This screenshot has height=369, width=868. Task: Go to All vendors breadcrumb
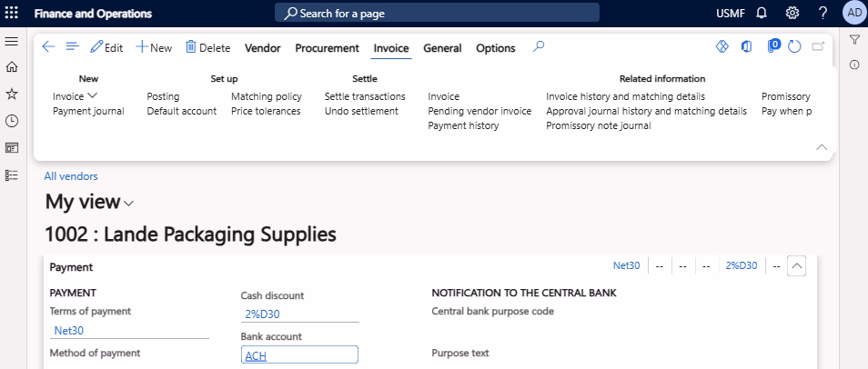click(x=71, y=176)
